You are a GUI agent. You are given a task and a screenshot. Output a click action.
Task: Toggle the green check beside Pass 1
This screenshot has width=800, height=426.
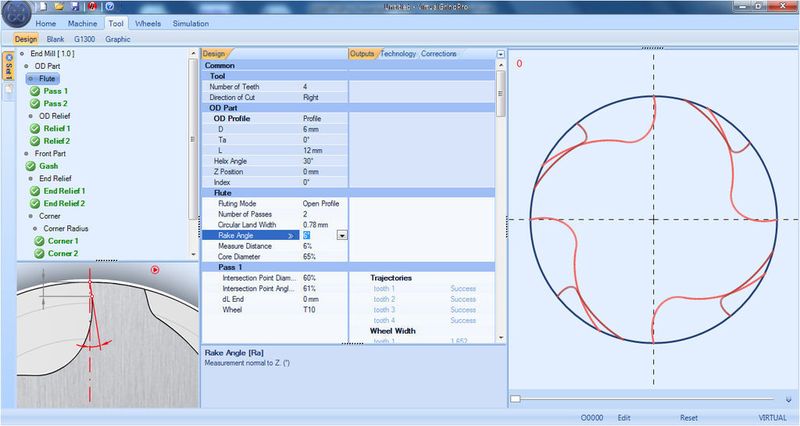pyautogui.click(x=35, y=91)
